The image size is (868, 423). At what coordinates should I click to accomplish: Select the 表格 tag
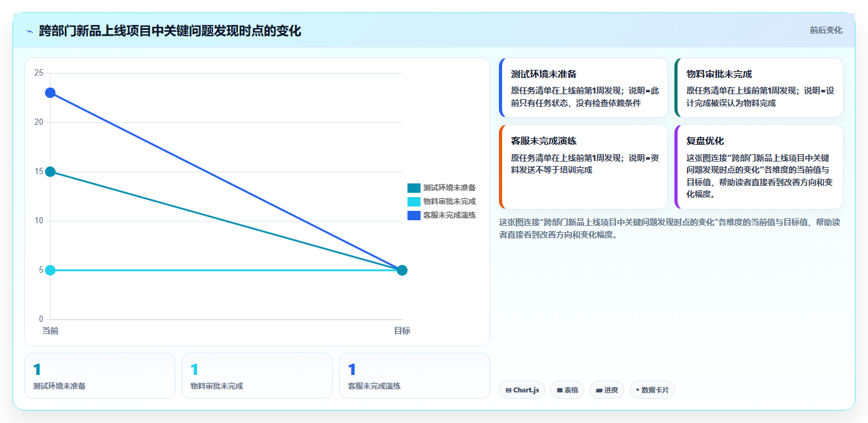click(x=568, y=390)
